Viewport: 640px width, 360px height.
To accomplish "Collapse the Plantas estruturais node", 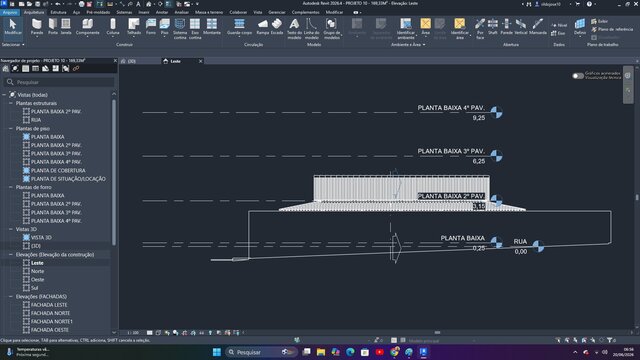I will [11, 103].
